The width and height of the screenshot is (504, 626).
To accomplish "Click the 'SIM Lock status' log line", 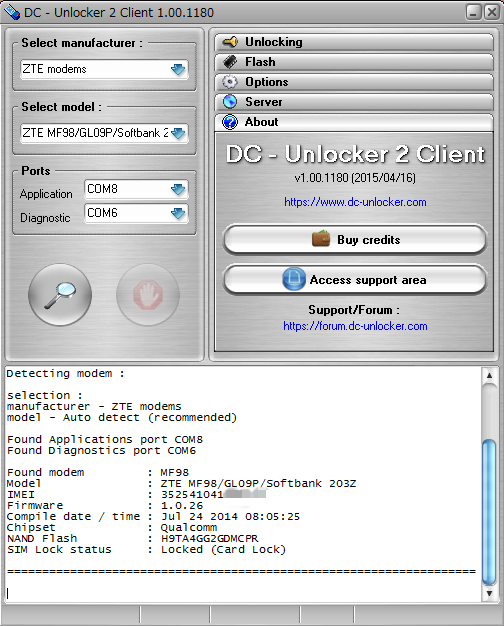I will [147, 550].
